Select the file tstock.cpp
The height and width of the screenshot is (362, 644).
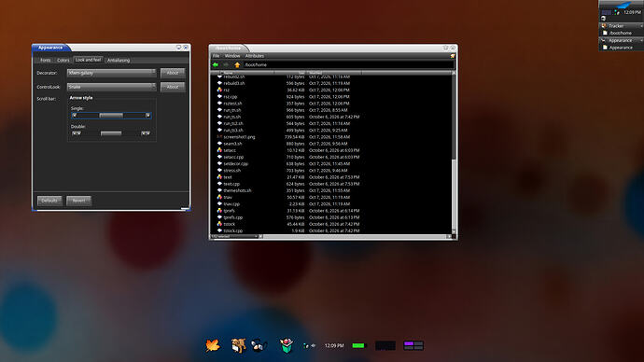[233, 230]
